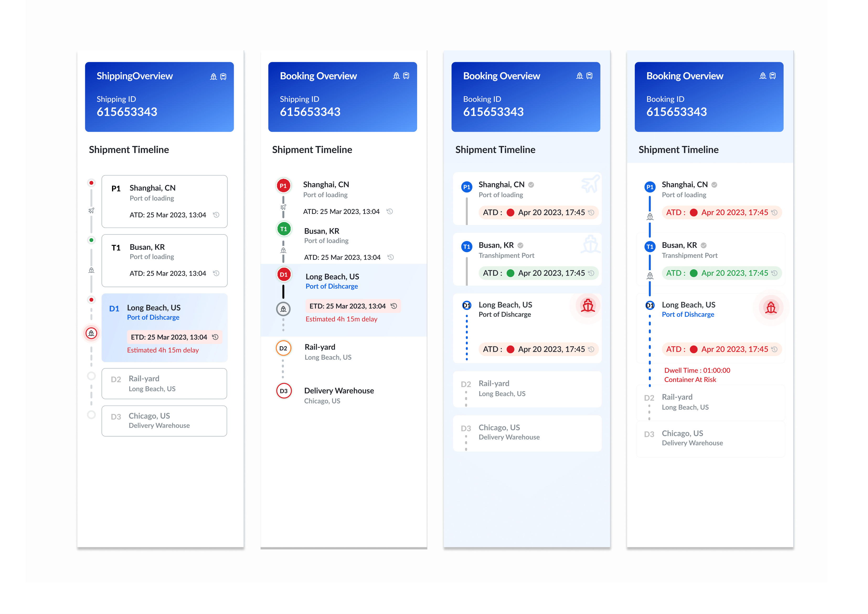Click the orange-outlined D2 circle badge
Image resolution: width=868 pixels, height=614 pixels.
(x=284, y=348)
